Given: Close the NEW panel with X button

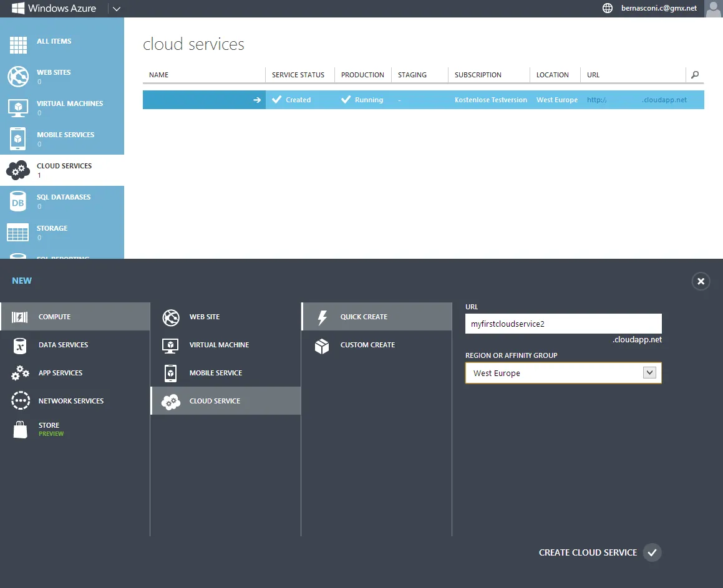Looking at the screenshot, I should point(701,281).
